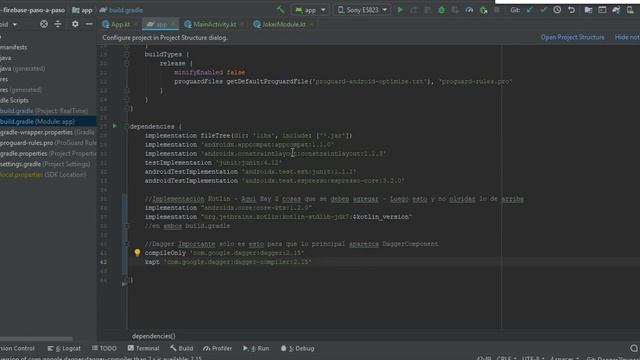Image resolution: width=640 pixels, height=360 pixels.
Task: Open the Android project view dropdown
Action: (9, 24)
